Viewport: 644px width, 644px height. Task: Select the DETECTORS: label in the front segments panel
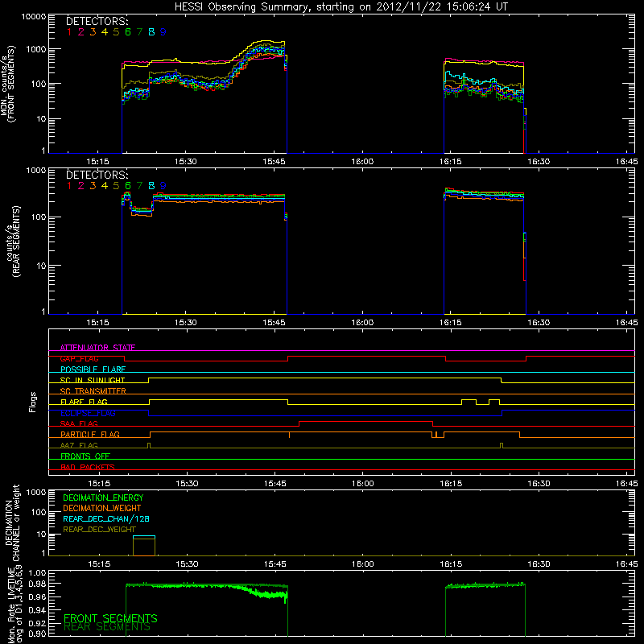click(97, 21)
